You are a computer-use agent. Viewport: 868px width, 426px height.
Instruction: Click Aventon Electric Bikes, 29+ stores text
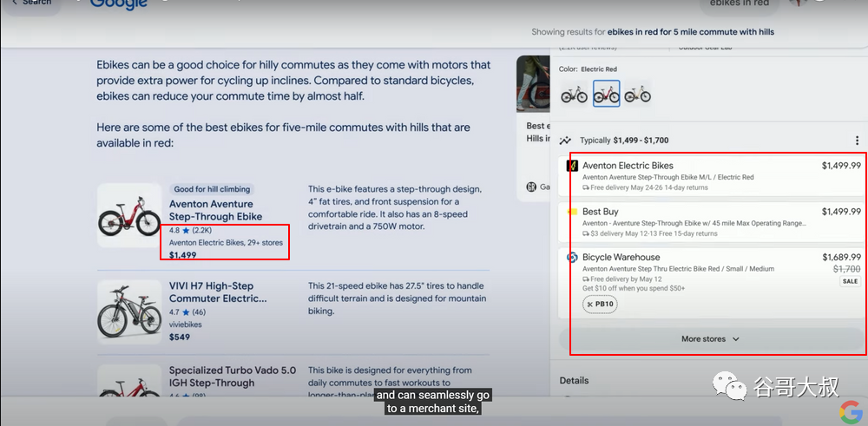pos(226,242)
